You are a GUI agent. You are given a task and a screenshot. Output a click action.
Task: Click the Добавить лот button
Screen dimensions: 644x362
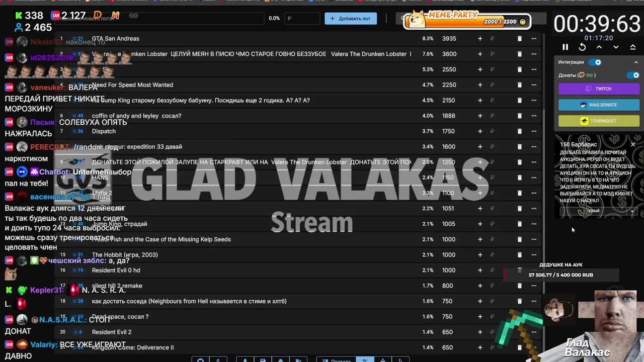point(351,19)
